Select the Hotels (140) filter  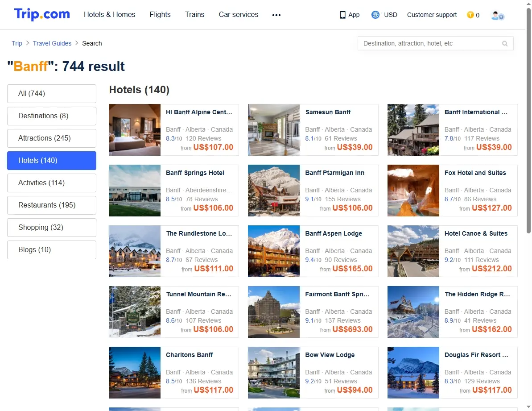(x=52, y=161)
